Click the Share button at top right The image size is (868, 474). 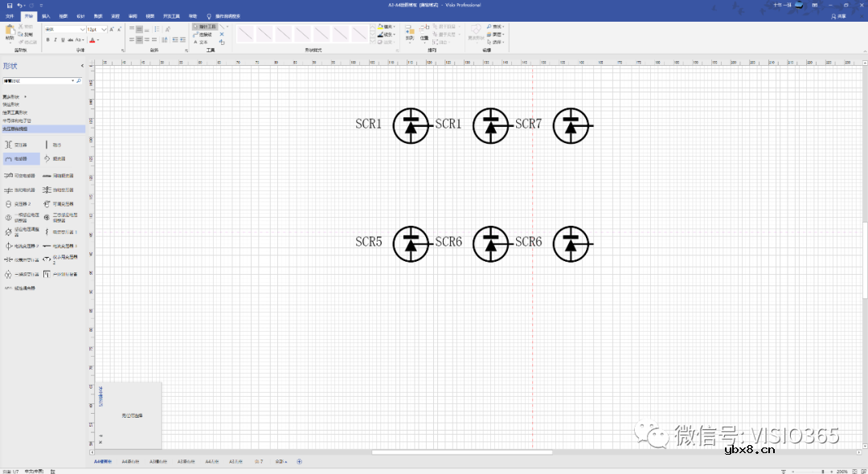coord(840,15)
